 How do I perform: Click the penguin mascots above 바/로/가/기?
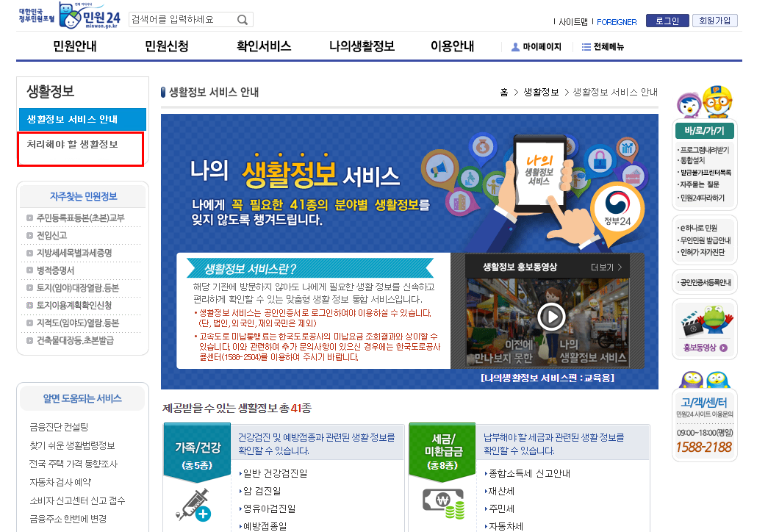click(704, 101)
